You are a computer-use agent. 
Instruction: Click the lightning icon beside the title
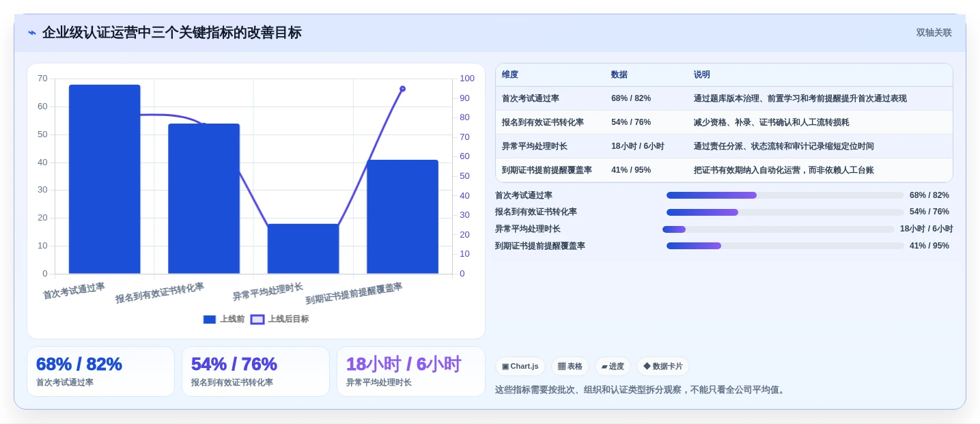coord(32,33)
